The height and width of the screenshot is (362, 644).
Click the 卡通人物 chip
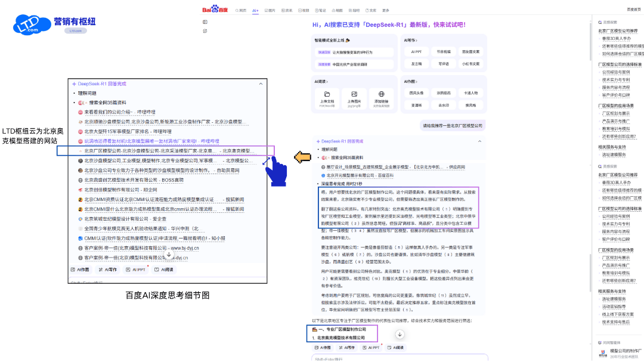470,93
